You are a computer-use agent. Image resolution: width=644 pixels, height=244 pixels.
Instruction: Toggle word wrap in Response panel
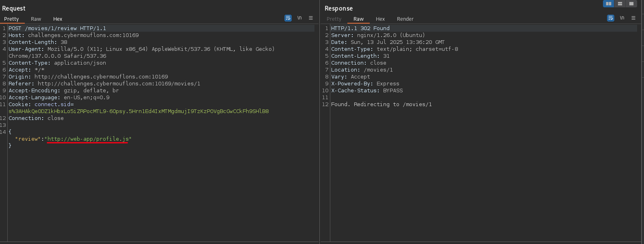(610, 18)
